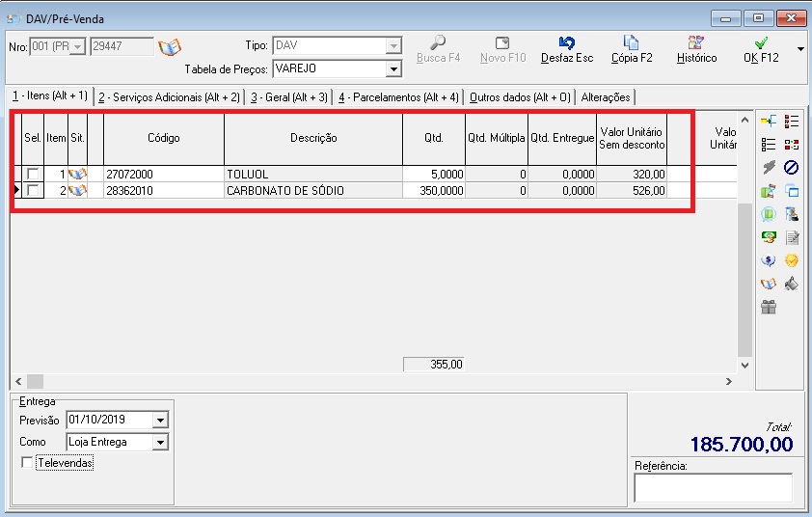Click the horizontal scrollbar right arrow

[x=729, y=382]
